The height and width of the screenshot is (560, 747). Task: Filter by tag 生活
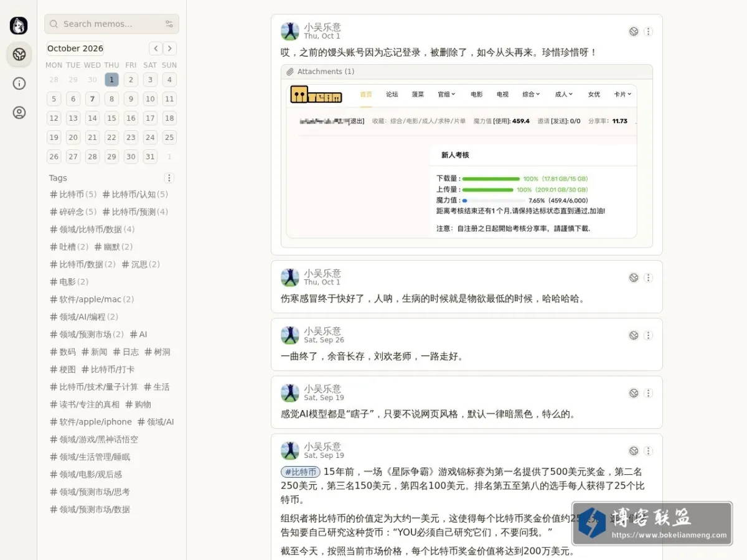pos(156,387)
